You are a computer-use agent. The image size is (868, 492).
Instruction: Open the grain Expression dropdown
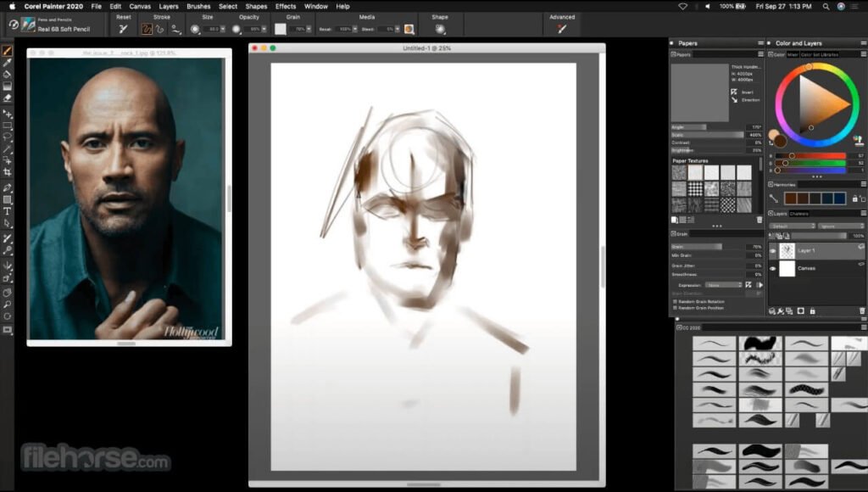[724, 285]
